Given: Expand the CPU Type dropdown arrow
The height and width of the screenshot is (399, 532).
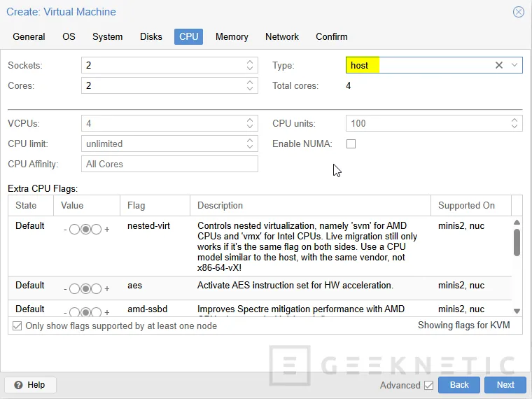Looking at the screenshot, I should tap(514, 65).
